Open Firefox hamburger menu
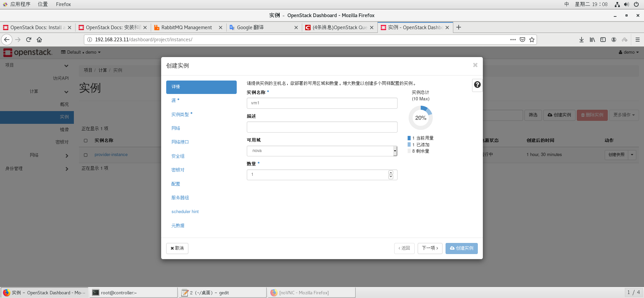The height and width of the screenshot is (298, 644). point(638,40)
